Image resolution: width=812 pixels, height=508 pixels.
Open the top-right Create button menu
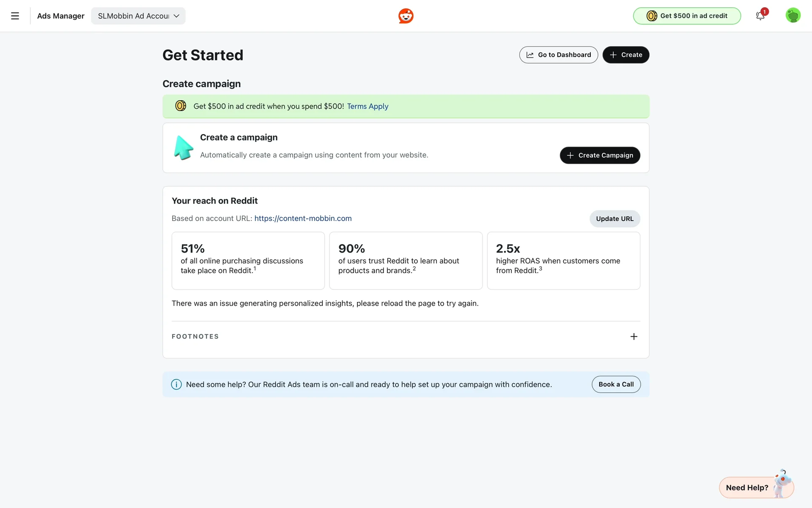click(625, 55)
